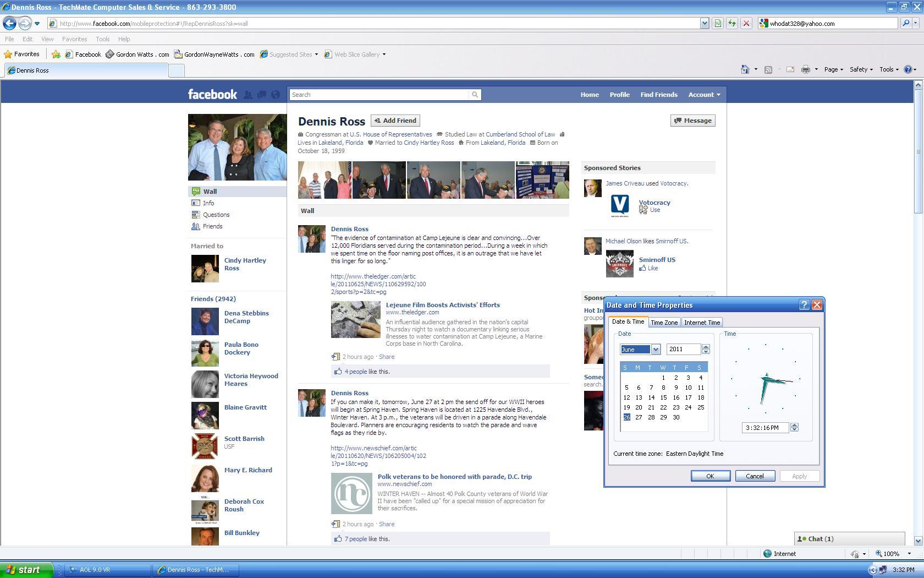The width and height of the screenshot is (924, 578).
Task: Click the compatibility view icon in the address bar
Action: tap(718, 23)
